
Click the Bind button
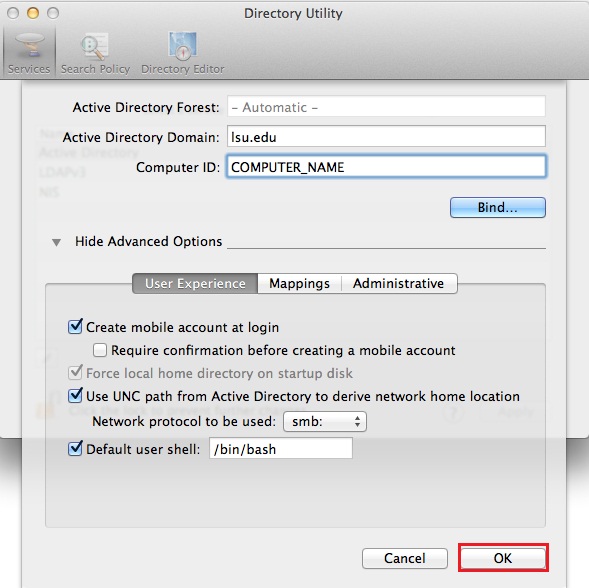(x=498, y=207)
